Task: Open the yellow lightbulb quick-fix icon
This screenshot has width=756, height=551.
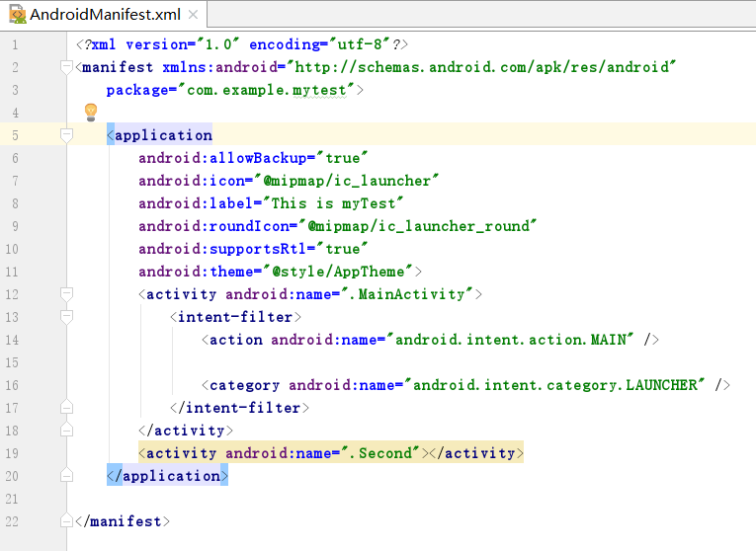Action: point(91,113)
